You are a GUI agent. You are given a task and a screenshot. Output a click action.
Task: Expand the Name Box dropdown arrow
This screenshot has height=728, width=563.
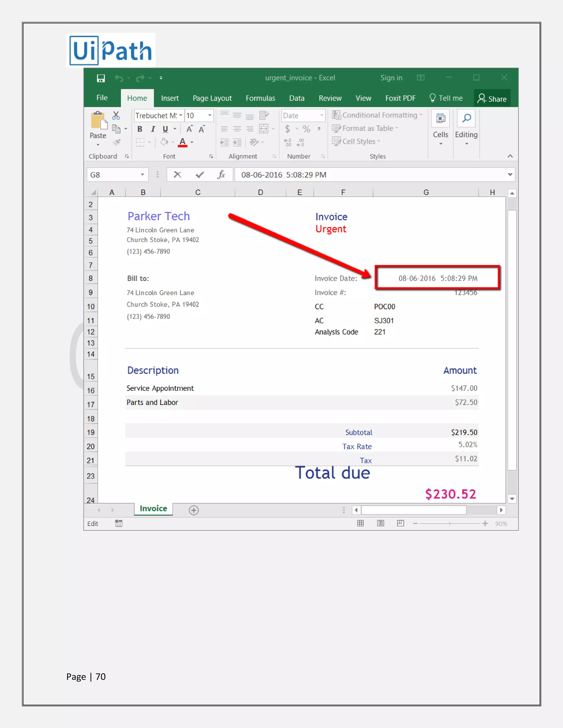click(142, 175)
